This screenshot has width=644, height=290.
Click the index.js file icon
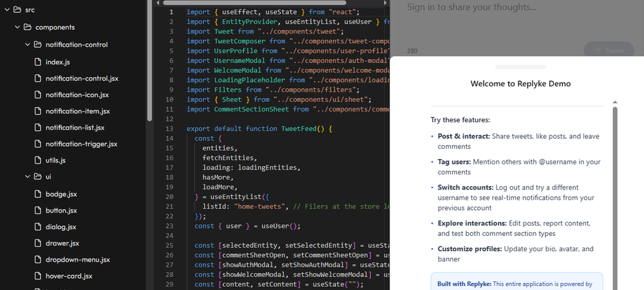pos(38,62)
